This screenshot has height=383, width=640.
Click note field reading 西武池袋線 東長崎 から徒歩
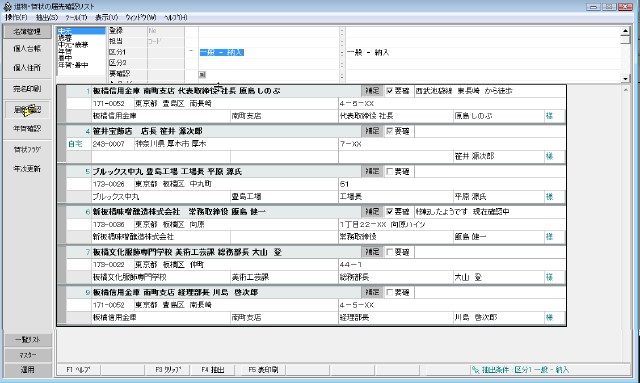pyautogui.click(x=490, y=91)
